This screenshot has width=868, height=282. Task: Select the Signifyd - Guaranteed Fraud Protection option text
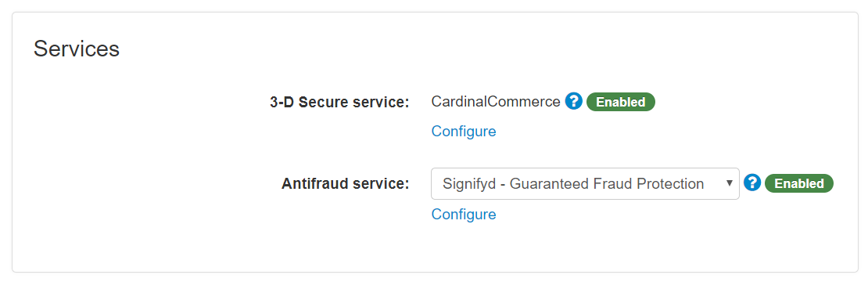coord(573,183)
